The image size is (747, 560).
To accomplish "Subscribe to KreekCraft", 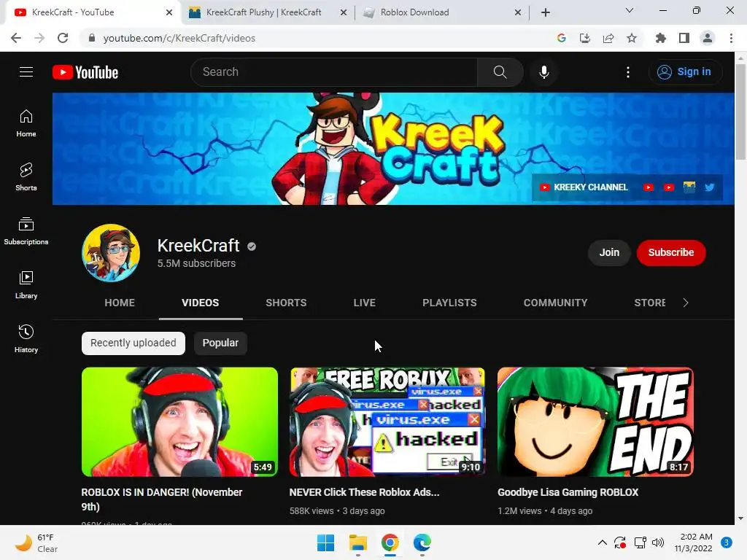I will (x=671, y=252).
